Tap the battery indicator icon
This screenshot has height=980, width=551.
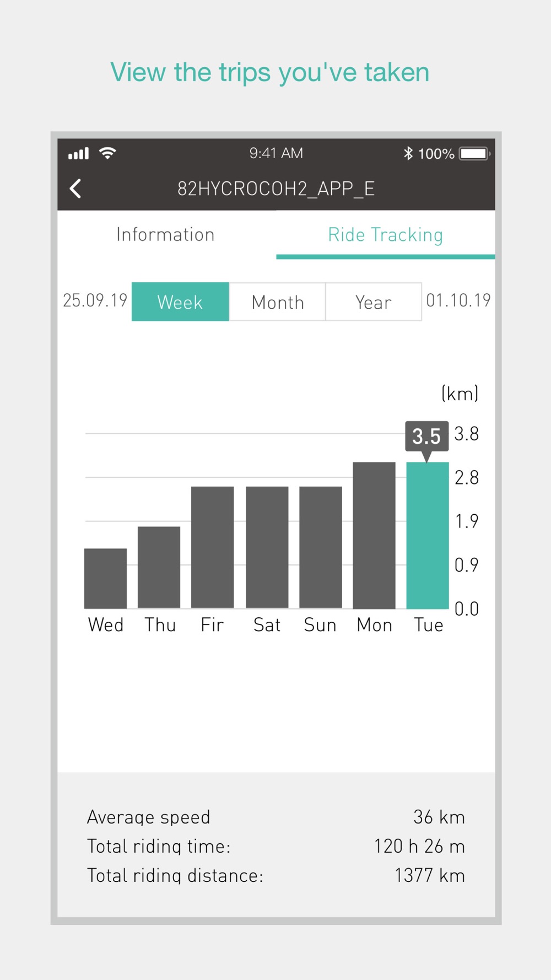[x=475, y=153]
